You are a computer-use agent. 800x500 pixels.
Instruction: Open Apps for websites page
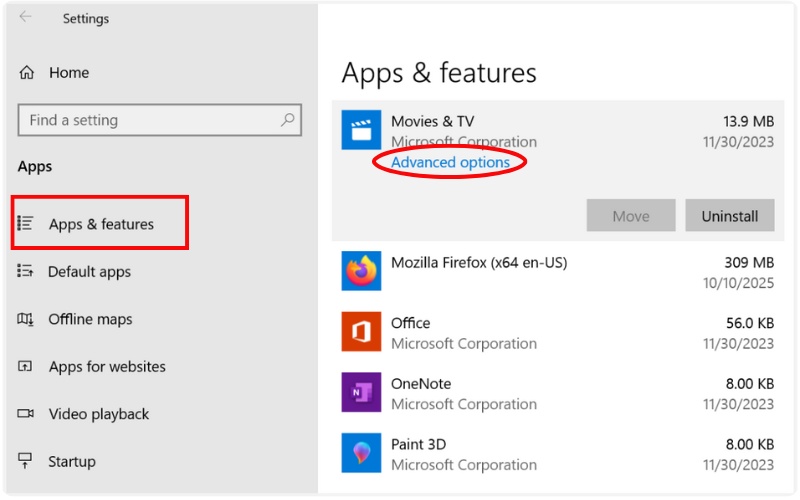click(x=107, y=366)
